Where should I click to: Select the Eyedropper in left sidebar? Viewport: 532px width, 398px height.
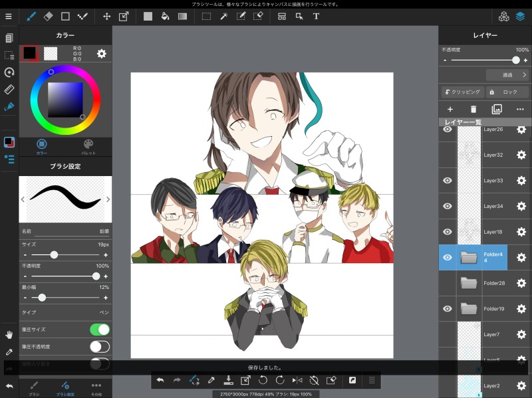click(9, 352)
